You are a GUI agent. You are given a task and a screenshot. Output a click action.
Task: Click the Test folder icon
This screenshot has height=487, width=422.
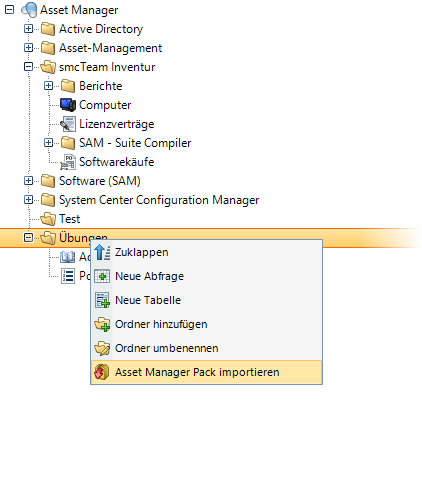pos(48,219)
